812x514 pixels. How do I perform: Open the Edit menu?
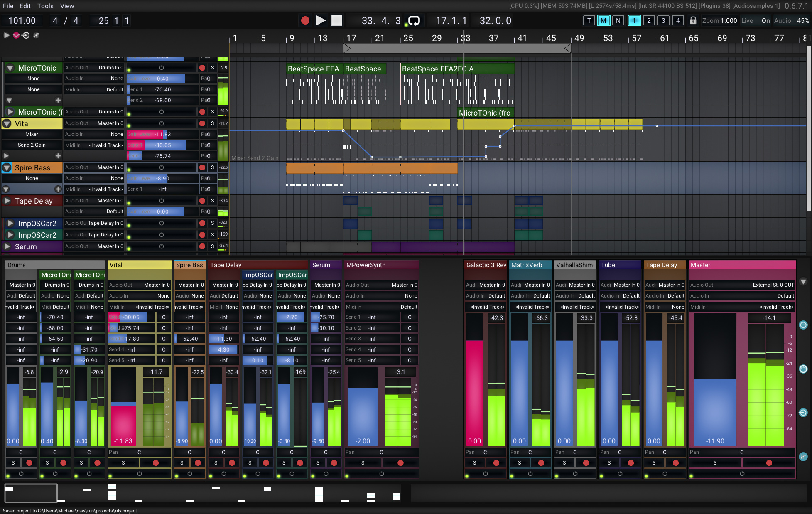point(25,6)
